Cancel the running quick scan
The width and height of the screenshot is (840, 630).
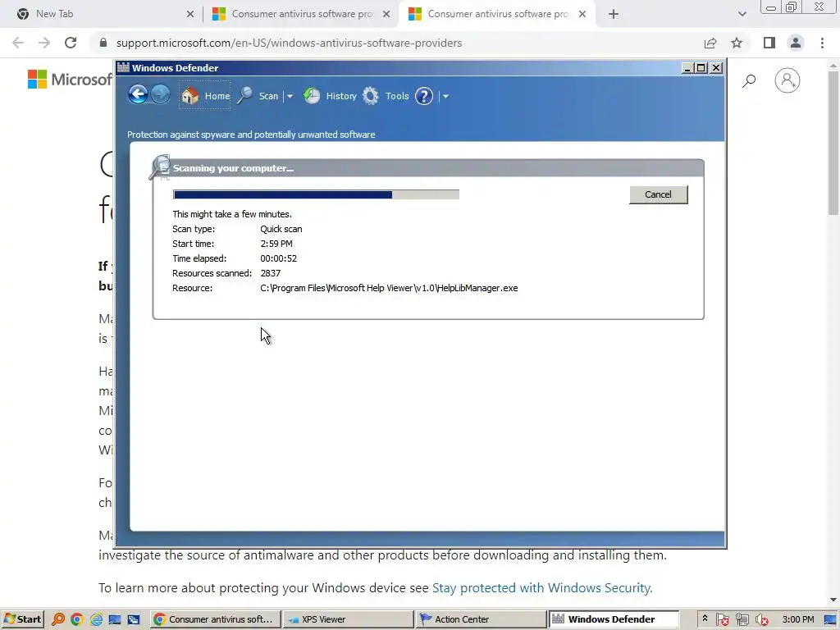[x=658, y=194]
